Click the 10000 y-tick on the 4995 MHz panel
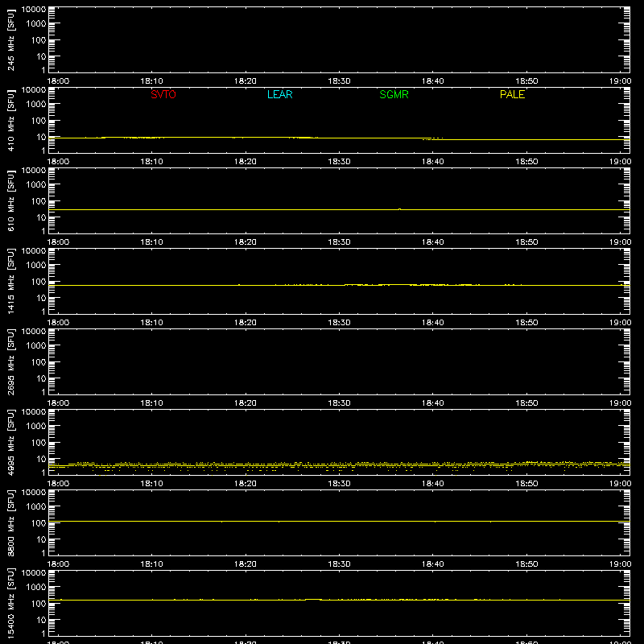Viewport: 644px width, 644px height. (34, 412)
